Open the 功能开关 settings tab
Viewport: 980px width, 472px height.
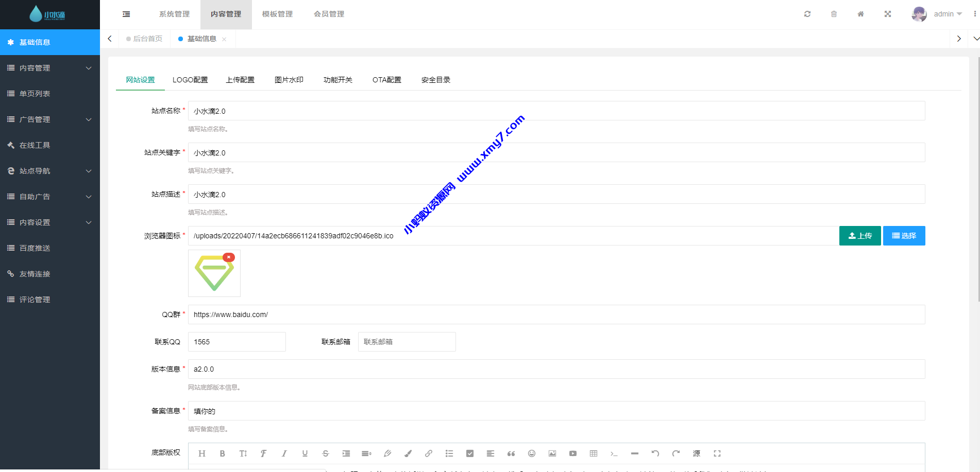[338, 80]
